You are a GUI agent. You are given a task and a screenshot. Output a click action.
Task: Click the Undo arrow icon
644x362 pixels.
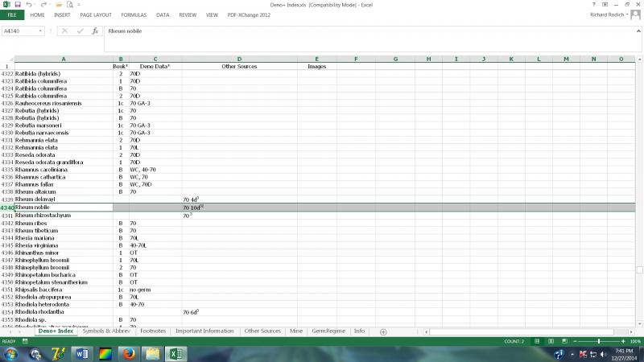coord(30,5)
